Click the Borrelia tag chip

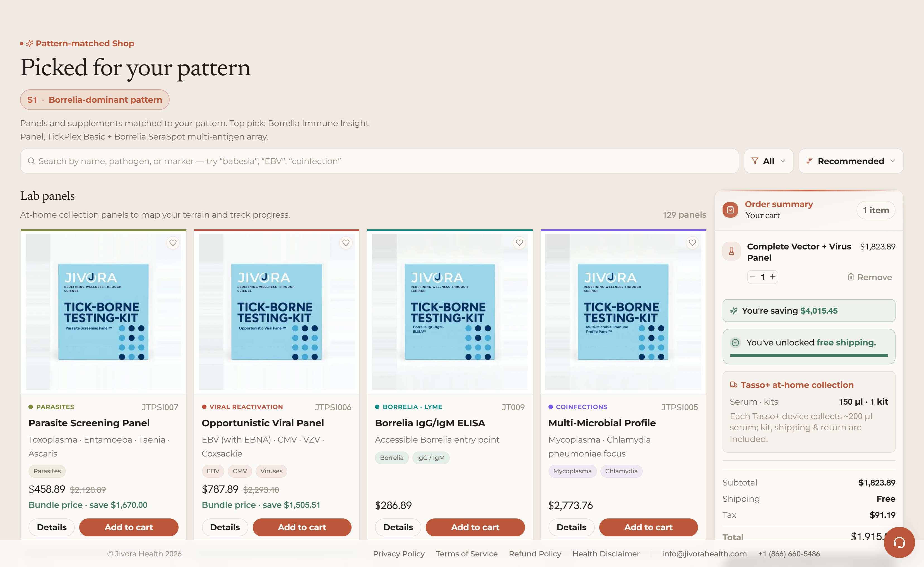click(392, 458)
